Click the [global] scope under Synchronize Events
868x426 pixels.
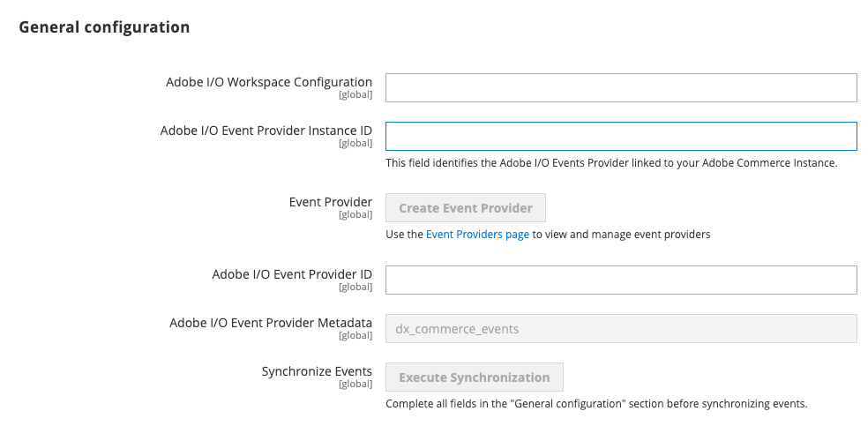[355, 384]
